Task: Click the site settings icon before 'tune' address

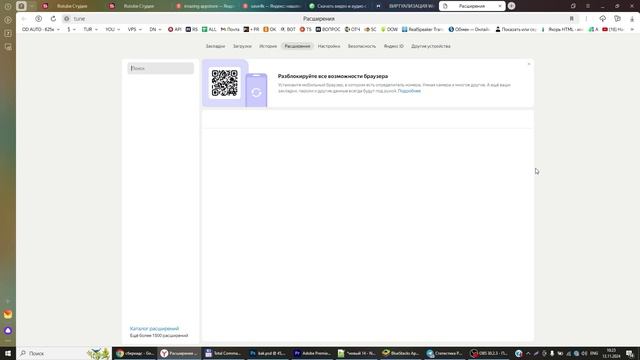Action: coord(67,19)
